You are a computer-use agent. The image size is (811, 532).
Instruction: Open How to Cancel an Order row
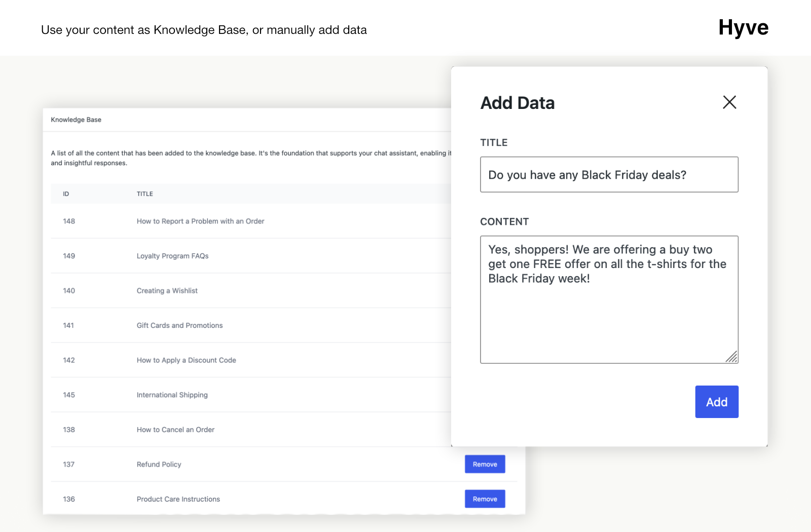click(x=175, y=430)
